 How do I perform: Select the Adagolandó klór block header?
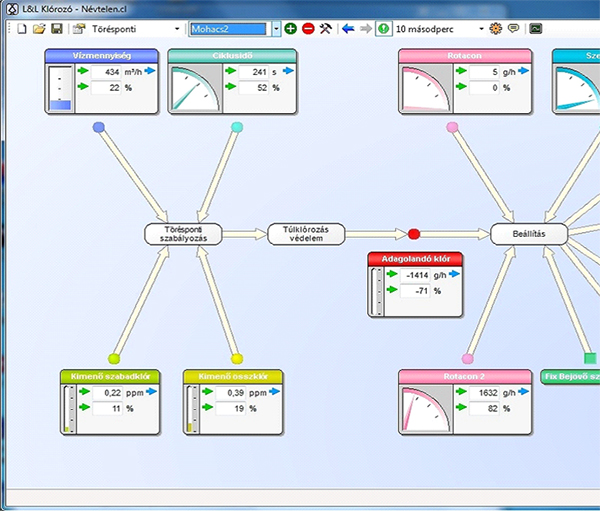pos(416,259)
